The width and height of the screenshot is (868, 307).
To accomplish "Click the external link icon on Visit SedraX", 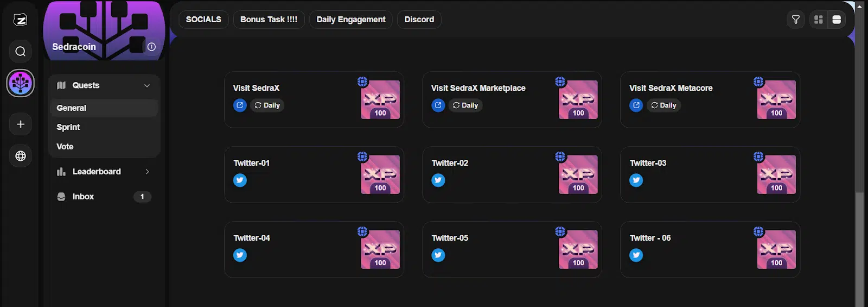I will [240, 105].
